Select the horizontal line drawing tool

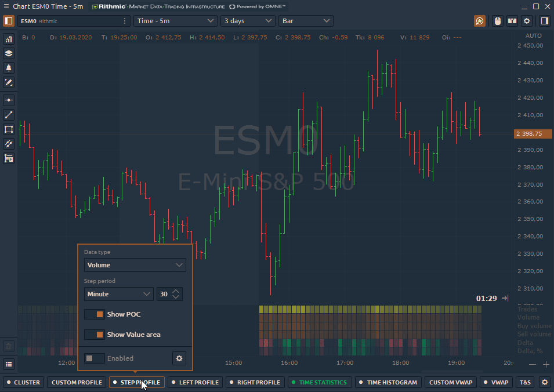click(9, 100)
